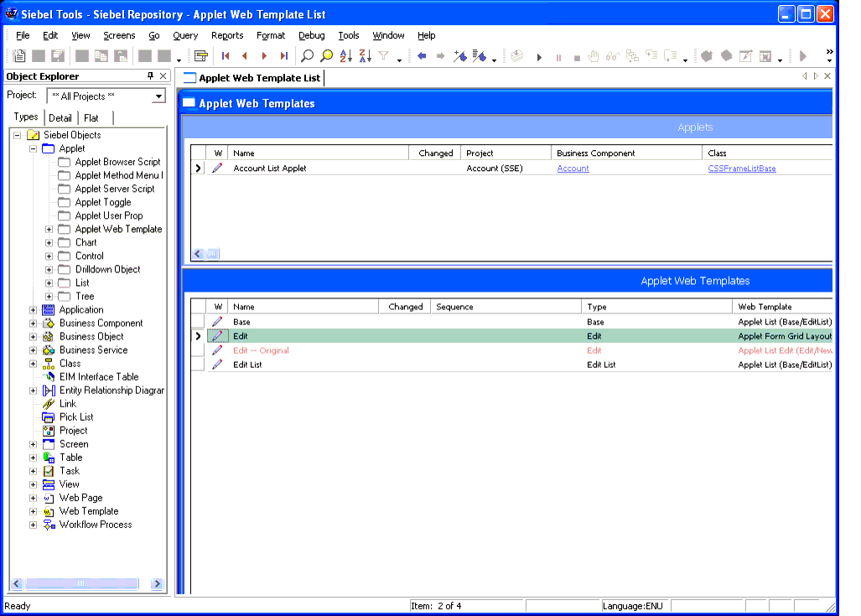Go to previous record toolbar arrow
The height and width of the screenshot is (616, 861).
click(x=245, y=56)
